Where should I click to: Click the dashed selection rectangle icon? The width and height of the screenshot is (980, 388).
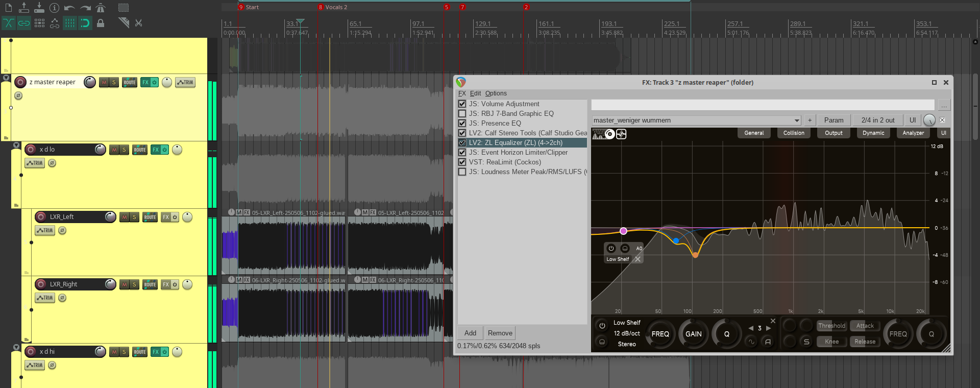[124, 8]
